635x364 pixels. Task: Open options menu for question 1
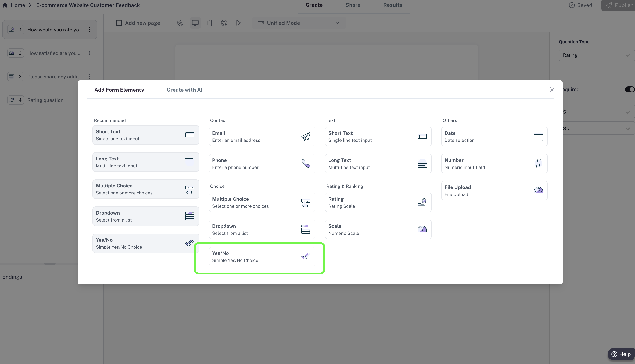(90, 30)
